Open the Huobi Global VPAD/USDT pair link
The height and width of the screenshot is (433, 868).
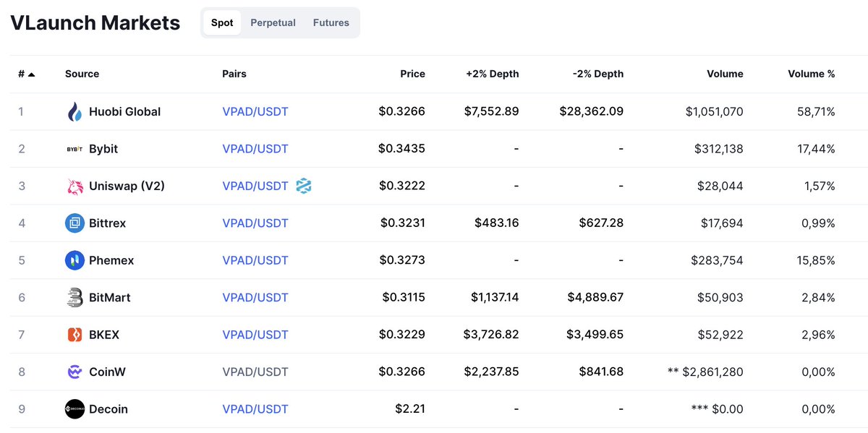[x=255, y=111]
